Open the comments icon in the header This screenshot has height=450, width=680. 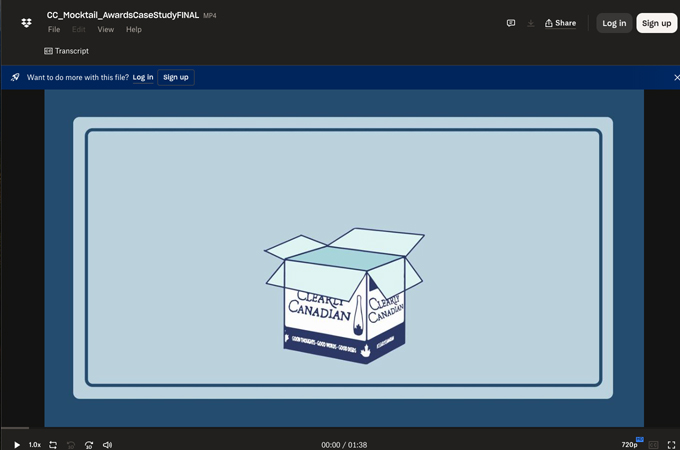click(x=511, y=23)
